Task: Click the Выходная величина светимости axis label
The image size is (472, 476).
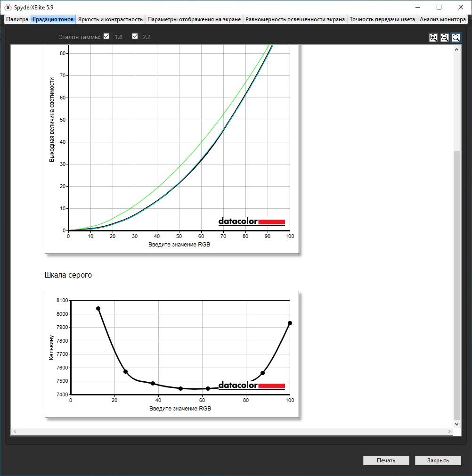Action: click(52, 120)
